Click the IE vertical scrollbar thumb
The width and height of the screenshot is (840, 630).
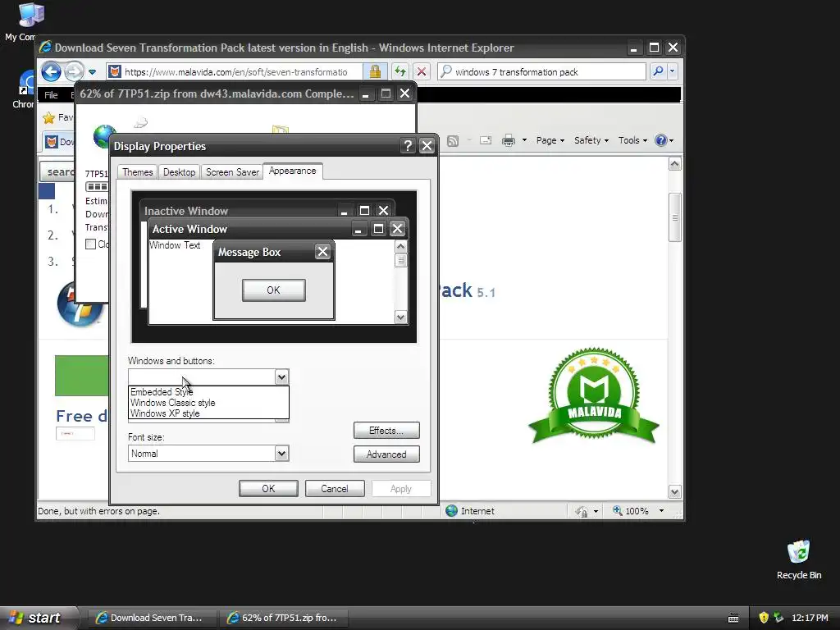click(x=674, y=217)
